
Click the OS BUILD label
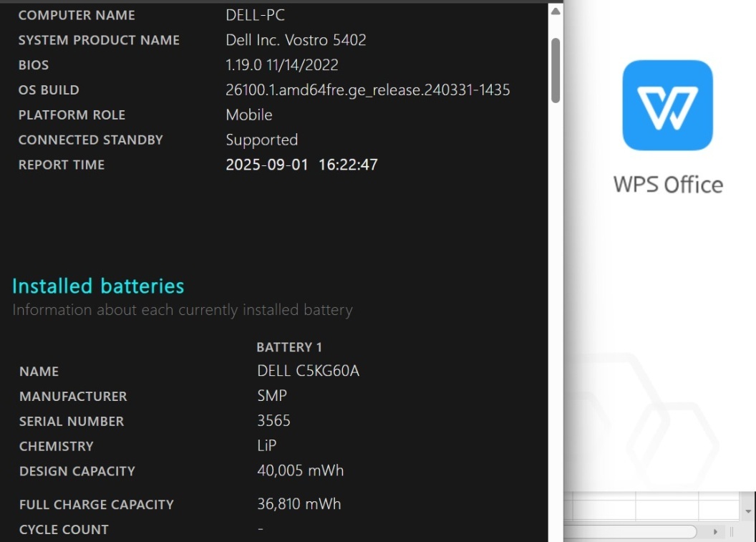point(49,90)
